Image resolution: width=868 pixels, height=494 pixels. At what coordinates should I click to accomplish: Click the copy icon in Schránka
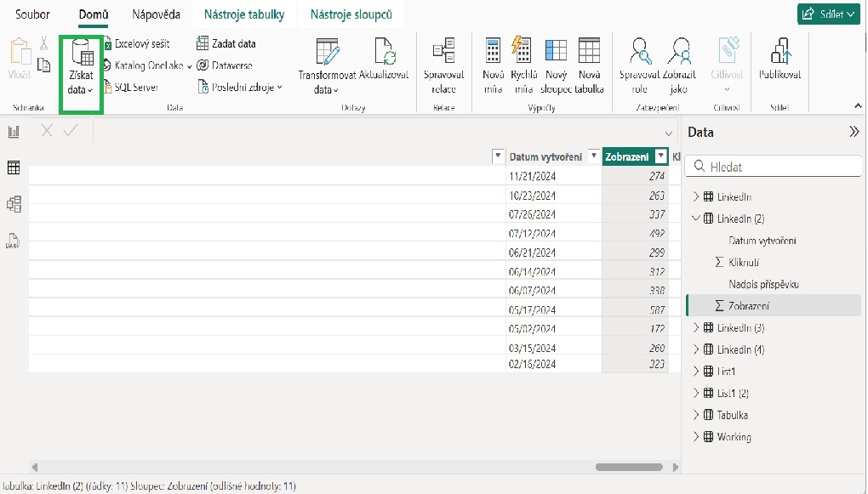[43, 65]
